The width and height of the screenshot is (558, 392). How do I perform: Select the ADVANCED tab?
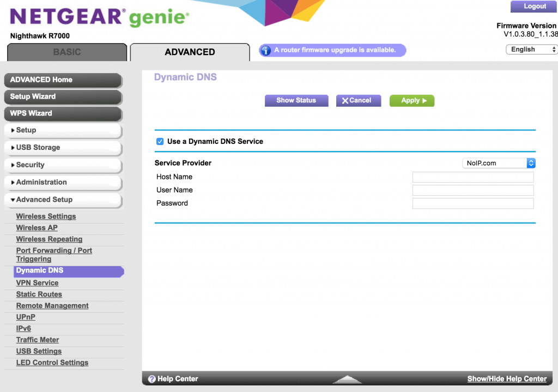point(190,52)
